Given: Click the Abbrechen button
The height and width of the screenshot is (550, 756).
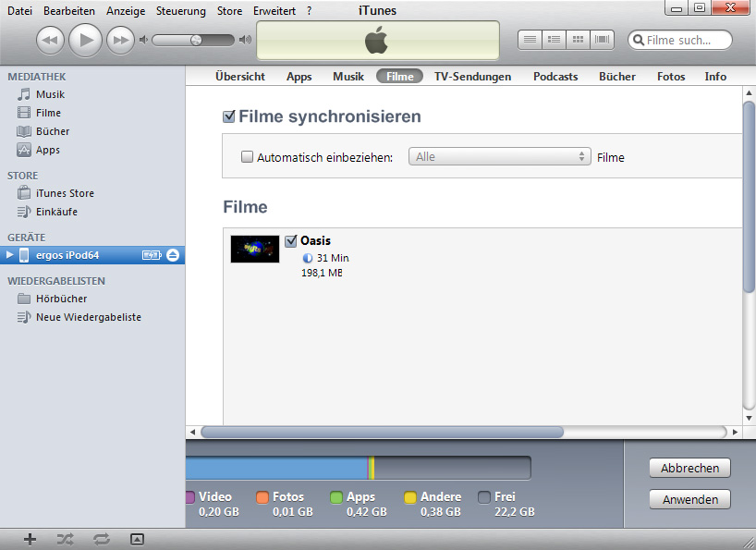Looking at the screenshot, I should [x=689, y=468].
